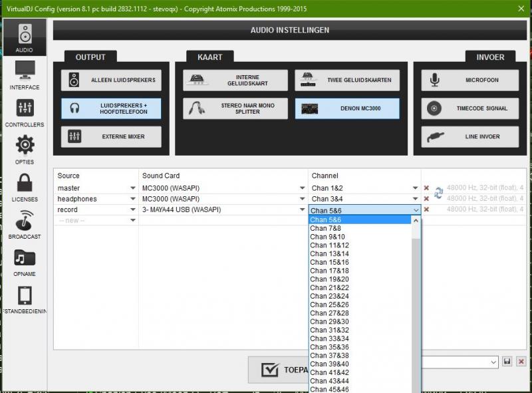Select Chan 37&38 in the dropdown list

(360, 356)
